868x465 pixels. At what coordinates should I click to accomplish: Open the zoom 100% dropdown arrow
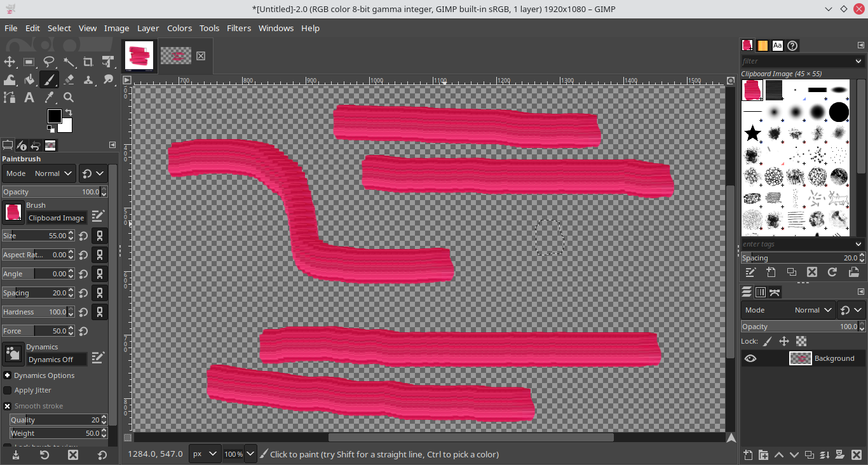click(x=250, y=454)
